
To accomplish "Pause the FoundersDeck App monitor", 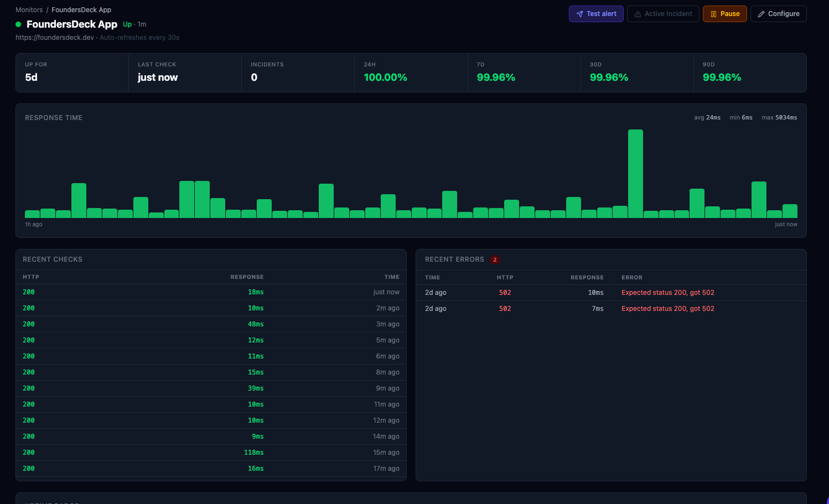I will (x=725, y=14).
